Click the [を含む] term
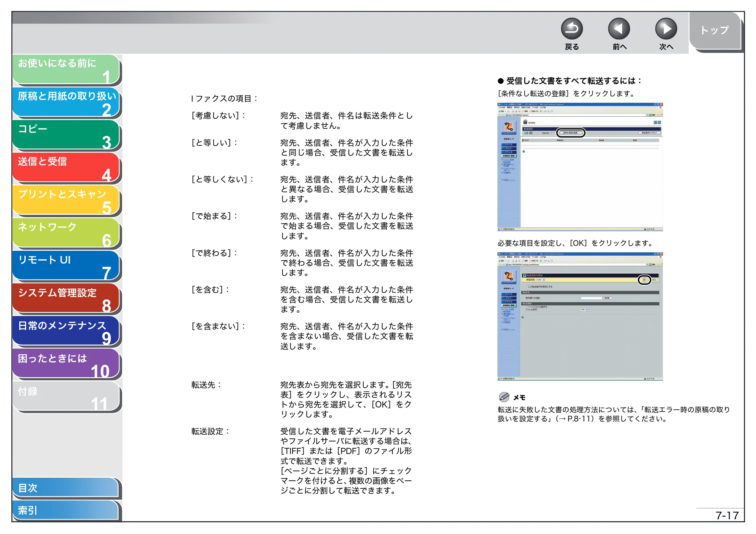Image resolution: width=756 pixels, height=534 pixels. (x=211, y=290)
